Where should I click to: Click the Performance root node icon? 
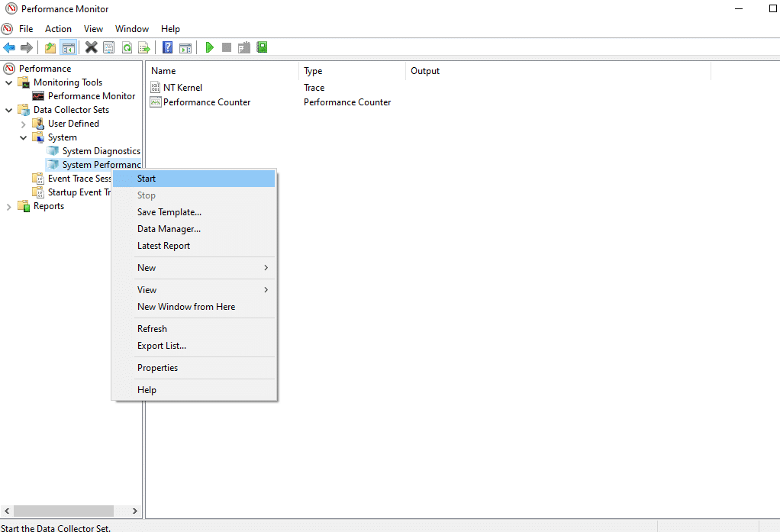(9, 68)
